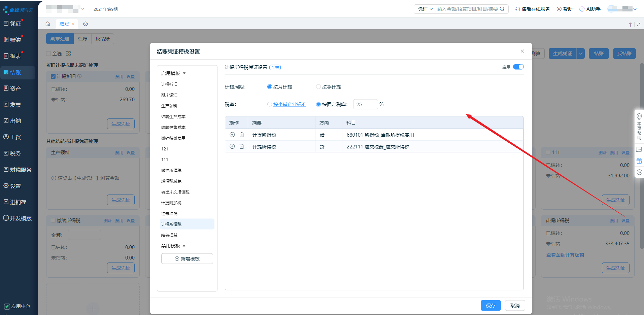
Task: Click add row icon for debit entry
Action: (232, 135)
